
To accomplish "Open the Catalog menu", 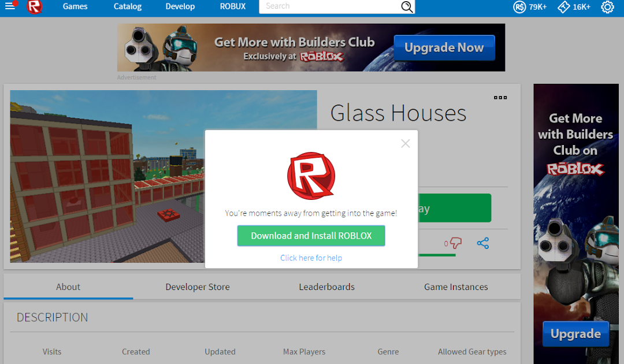I will click(x=127, y=6).
